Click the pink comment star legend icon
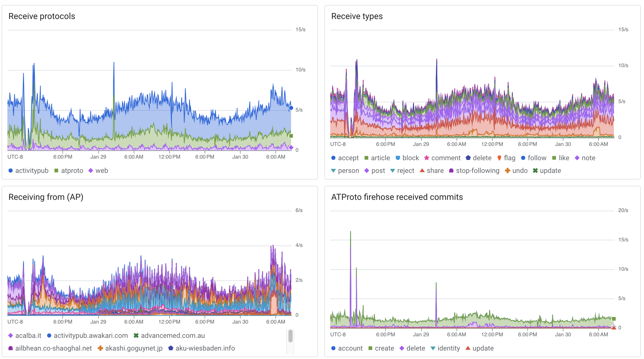This screenshot has height=359, width=644. tap(426, 158)
